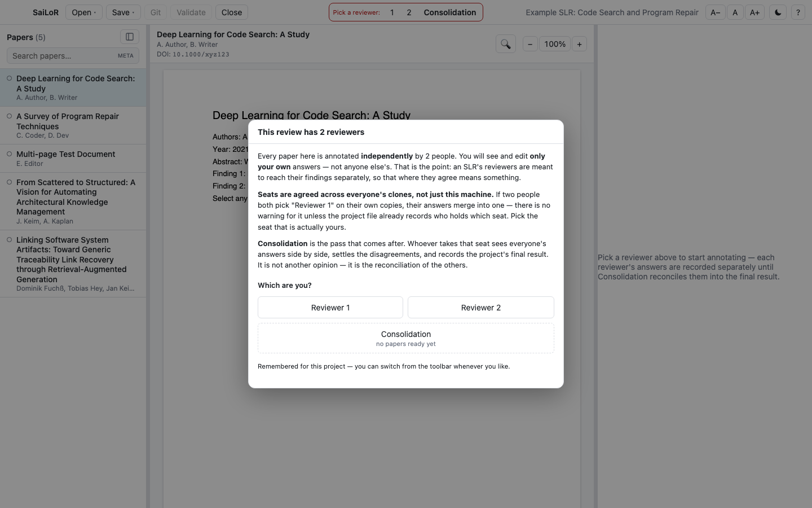Screen dimensions: 812x508
Task: Click the 'A. Author, B. Writer' header line
Action: [x=187, y=45]
